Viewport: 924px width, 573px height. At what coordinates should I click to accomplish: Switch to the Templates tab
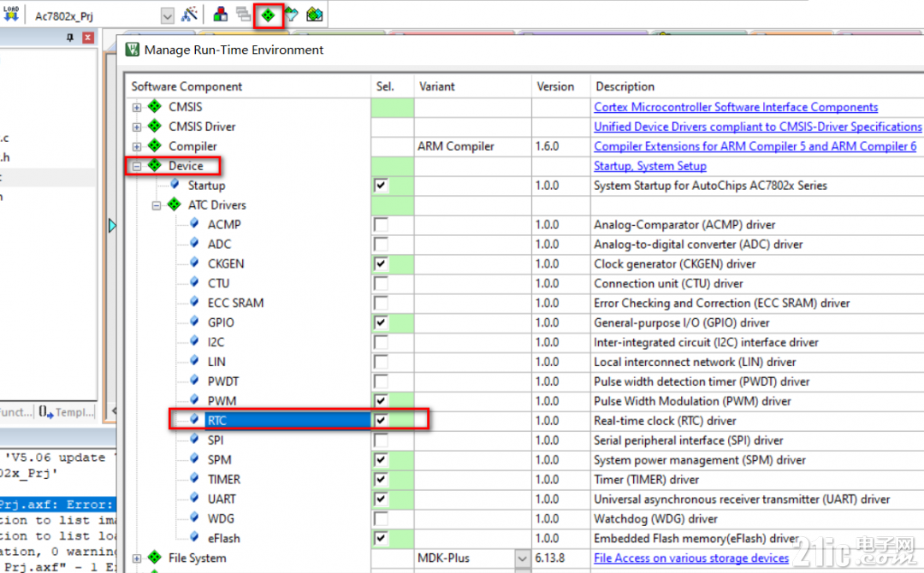click(x=67, y=411)
